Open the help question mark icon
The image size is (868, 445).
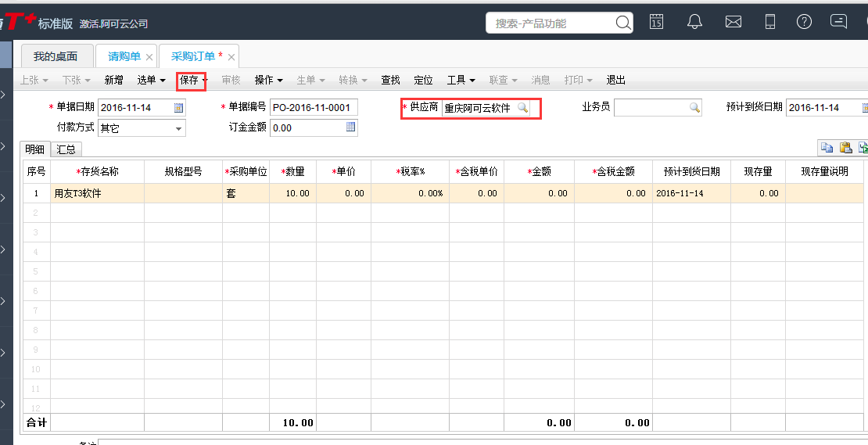(x=804, y=22)
